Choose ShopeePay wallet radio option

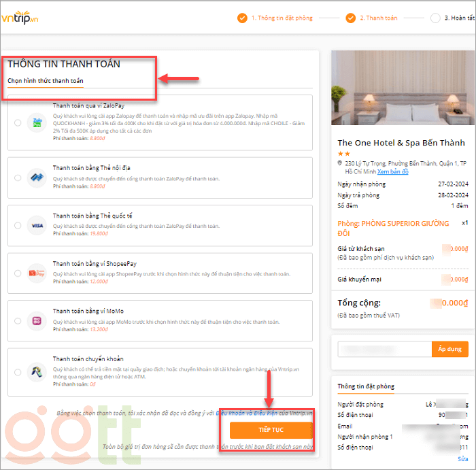(x=18, y=273)
